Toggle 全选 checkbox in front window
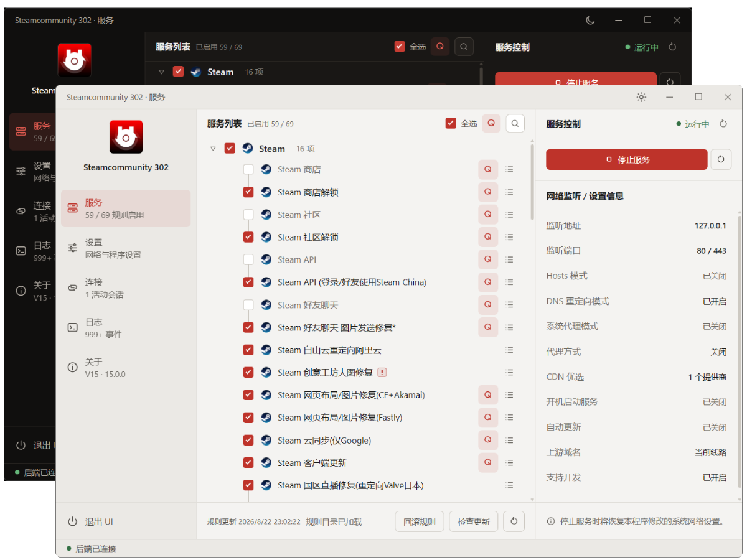 pyautogui.click(x=451, y=123)
